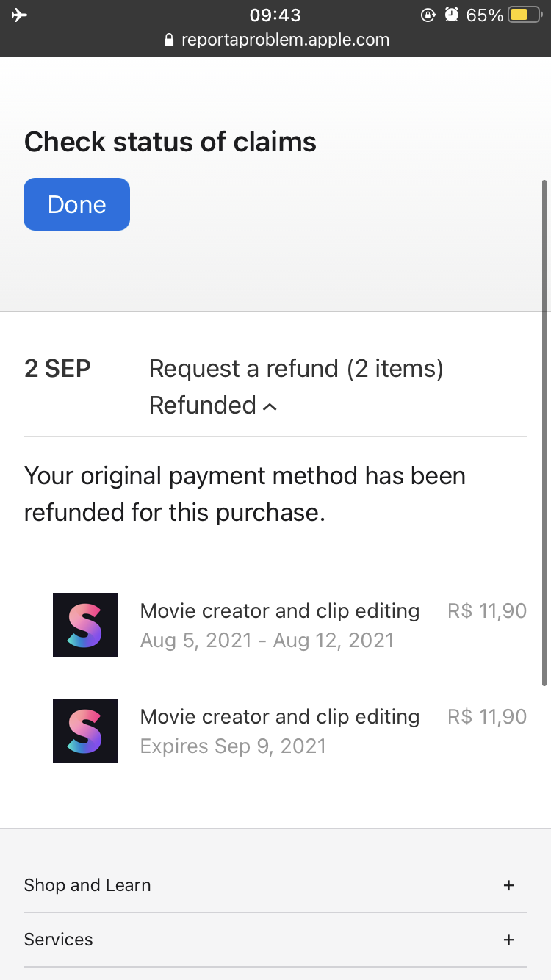551x980 pixels.
Task: Tap the Request a refund (2 items) heading
Action: coord(296,369)
